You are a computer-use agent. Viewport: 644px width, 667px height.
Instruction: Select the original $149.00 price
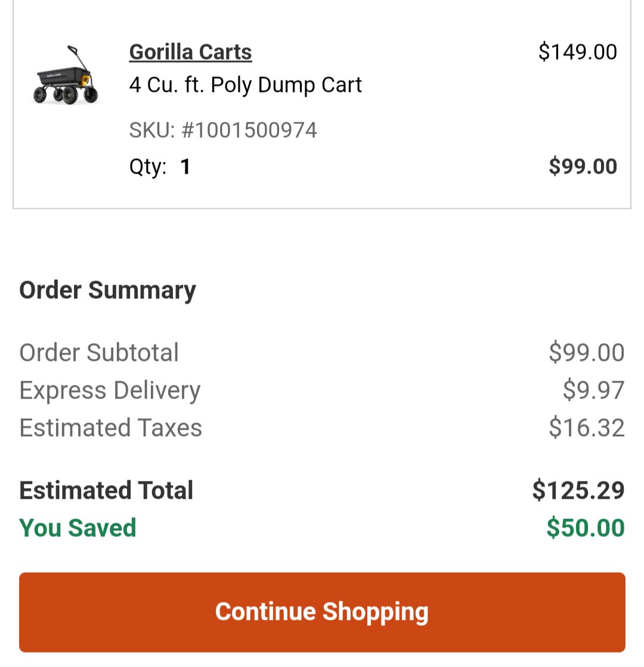pyautogui.click(x=577, y=51)
